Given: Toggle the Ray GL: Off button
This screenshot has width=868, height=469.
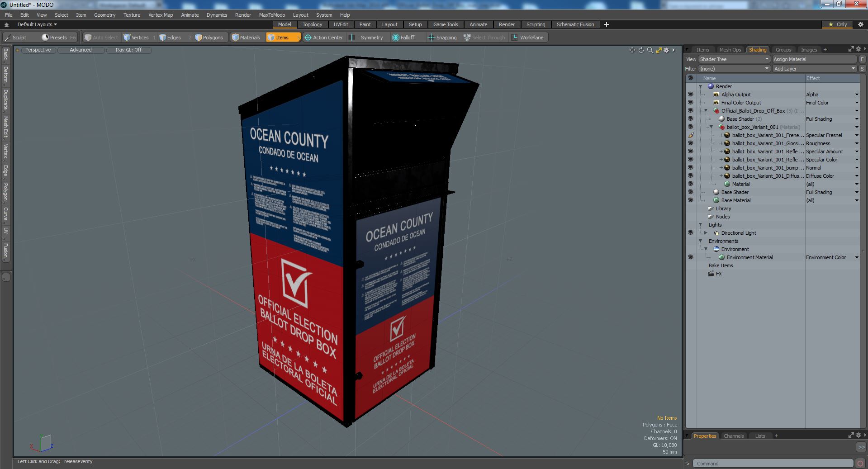Looking at the screenshot, I should 128,50.
